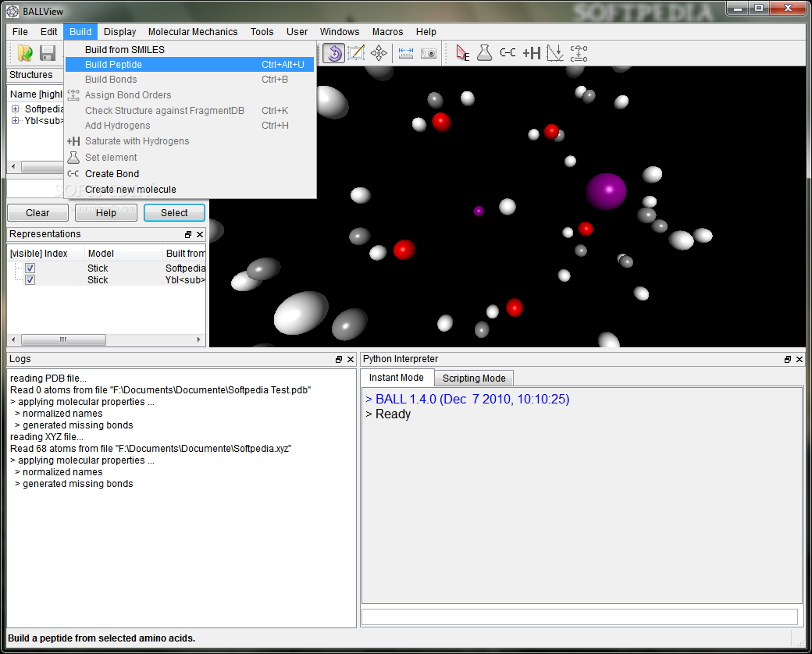Close the Build menu
Screen dimensions: 812x654
(x=80, y=31)
